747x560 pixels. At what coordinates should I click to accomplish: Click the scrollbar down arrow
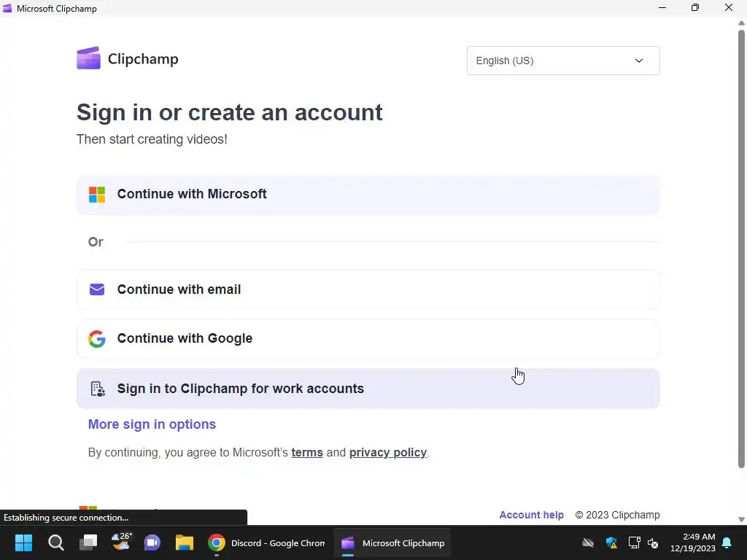(741, 519)
